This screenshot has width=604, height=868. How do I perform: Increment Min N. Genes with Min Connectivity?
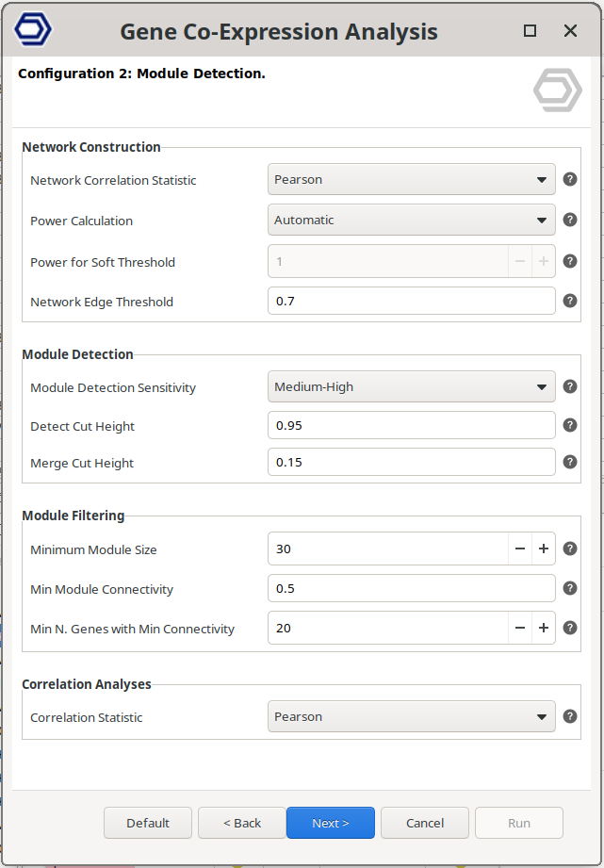(x=544, y=628)
